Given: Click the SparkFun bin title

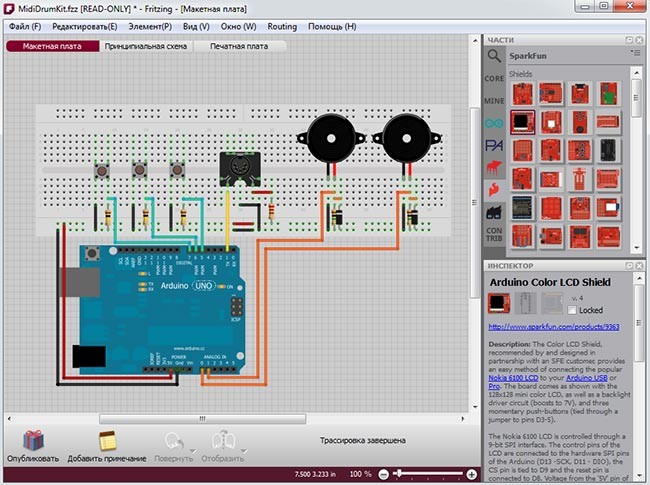Looking at the screenshot, I should click(x=528, y=56).
